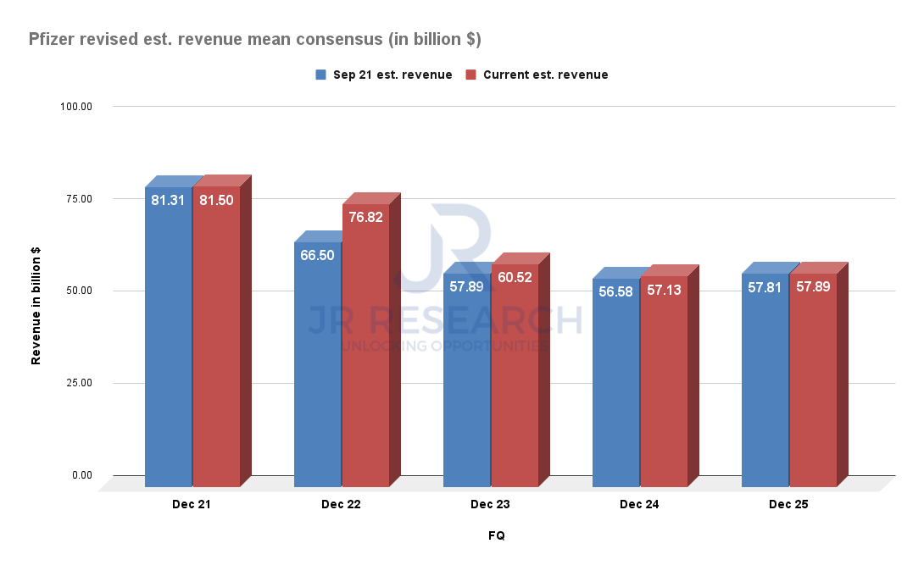924x571 pixels.
Task: Select the red Dec 23 bar showing 60.52
Action: click(516, 364)
